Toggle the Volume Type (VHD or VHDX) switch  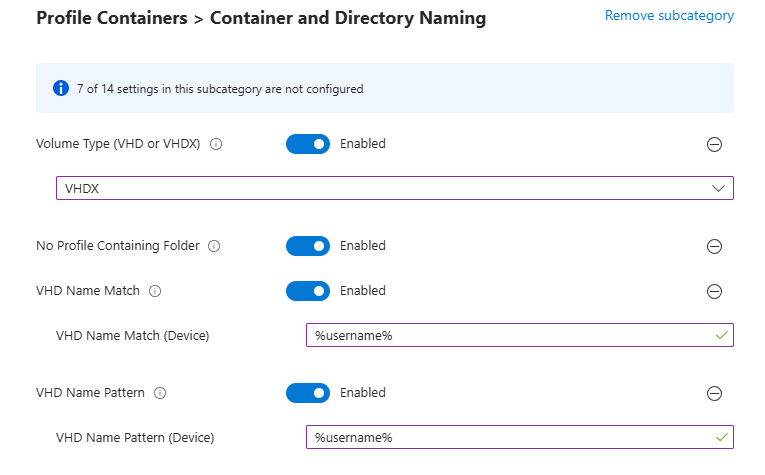pos(308,144)
